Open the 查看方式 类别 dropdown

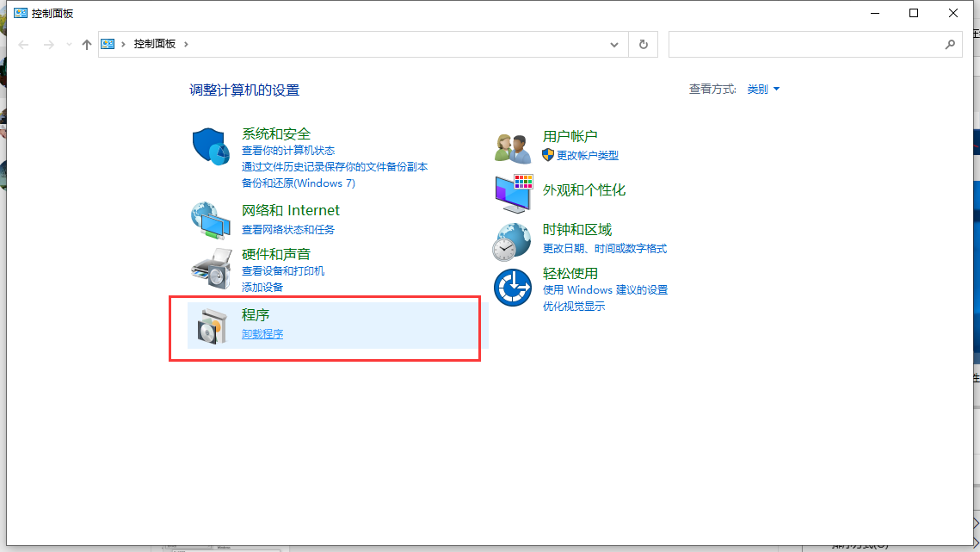[762, 89]
